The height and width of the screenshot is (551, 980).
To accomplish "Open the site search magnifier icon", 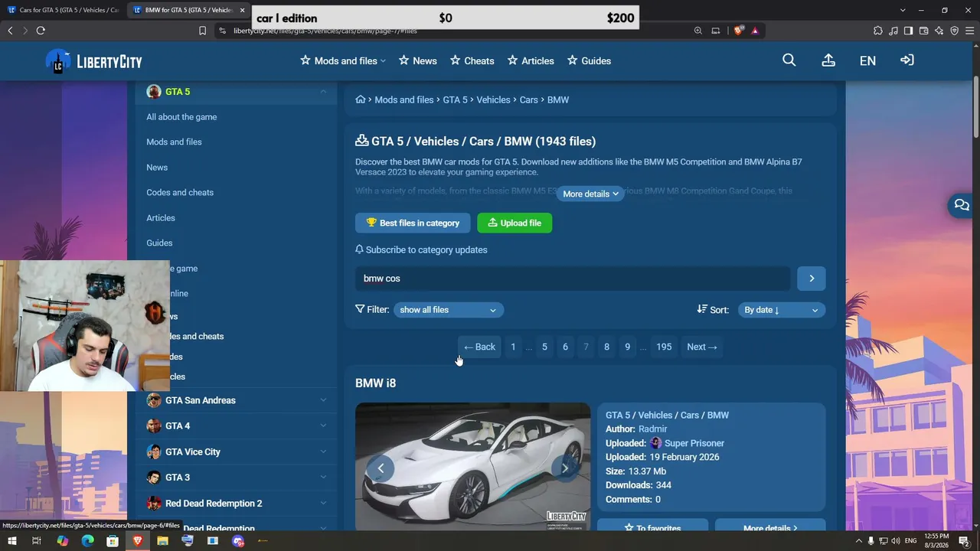I will click(789, 60).
